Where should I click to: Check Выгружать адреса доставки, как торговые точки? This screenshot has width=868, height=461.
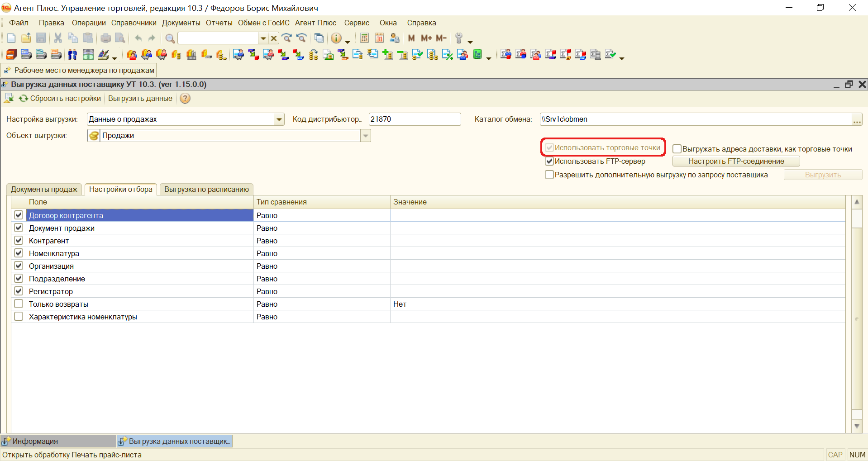tap(677, 149)
